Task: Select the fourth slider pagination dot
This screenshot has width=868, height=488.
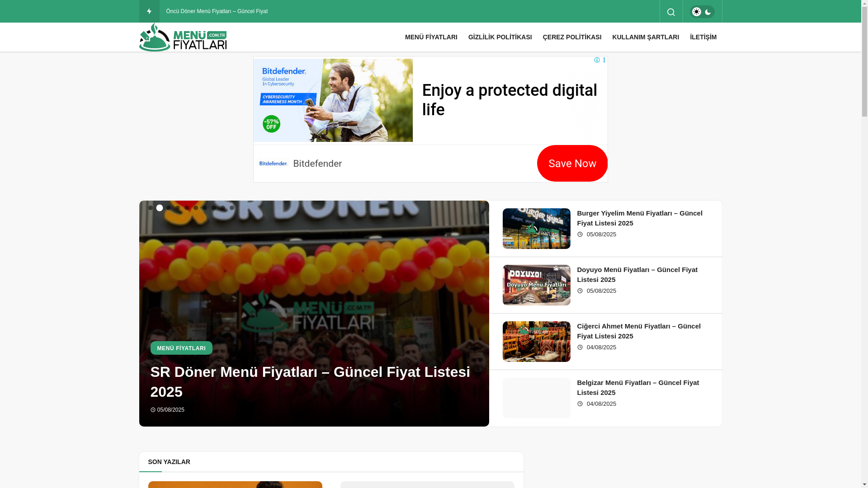Action: tap(178, 208)
